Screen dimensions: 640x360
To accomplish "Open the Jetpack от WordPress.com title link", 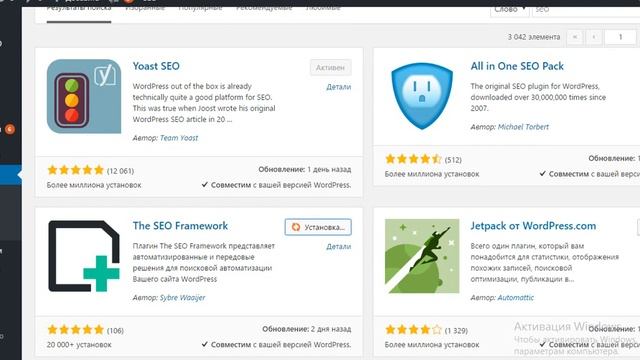I will point(533,226).
